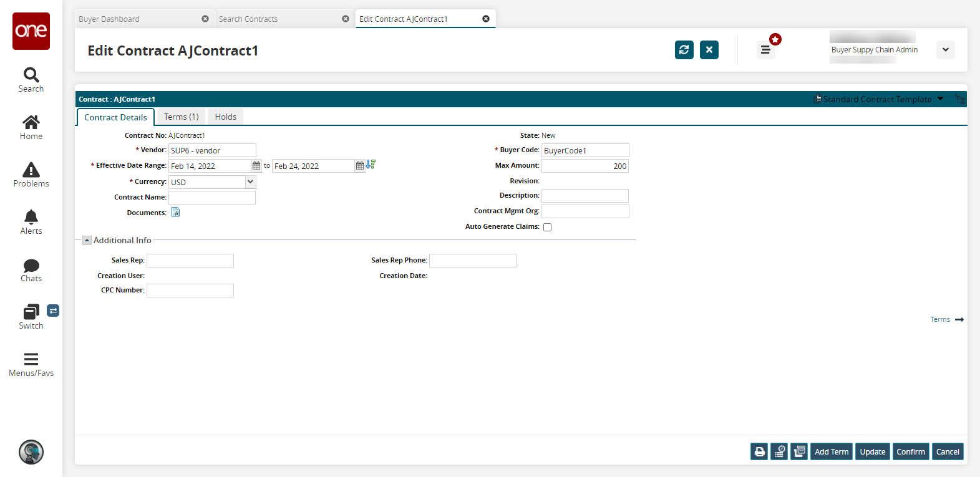Click the ONE Network logo
The image size is (980, 477).
click(x=31, y=31)
